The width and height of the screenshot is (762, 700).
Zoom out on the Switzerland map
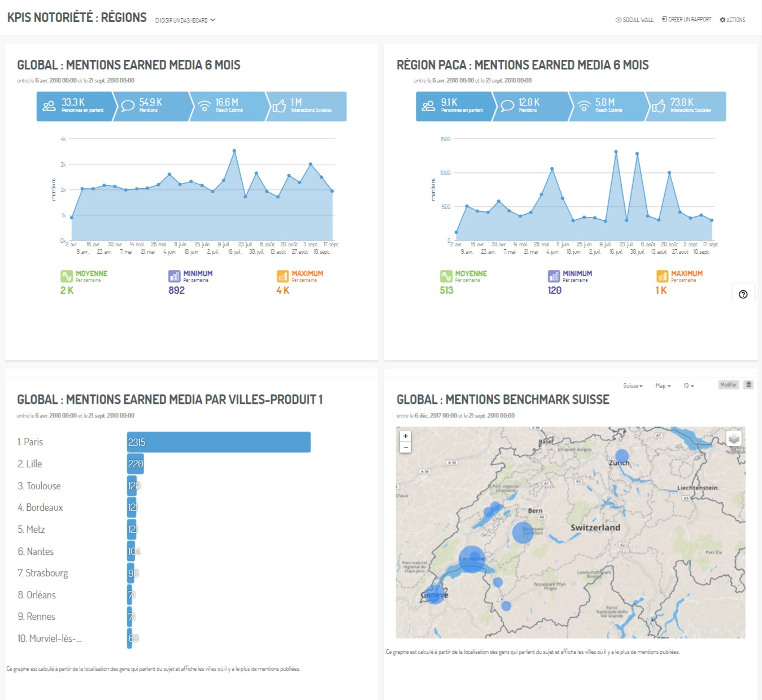point(405,447)
